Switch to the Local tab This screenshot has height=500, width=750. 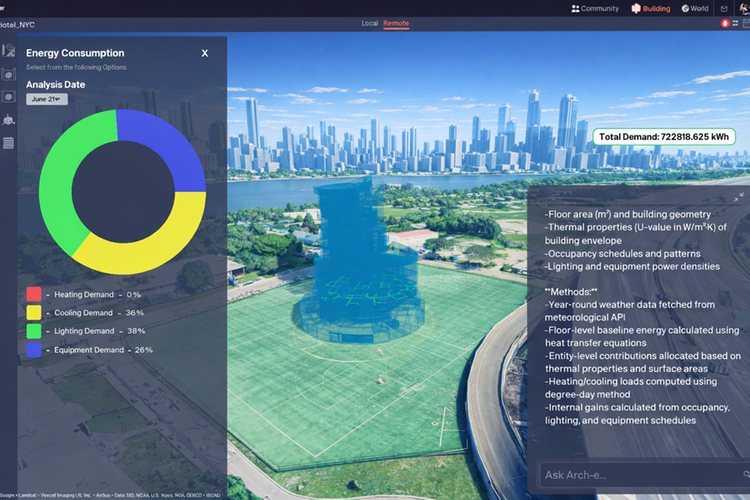coord(370,23)
